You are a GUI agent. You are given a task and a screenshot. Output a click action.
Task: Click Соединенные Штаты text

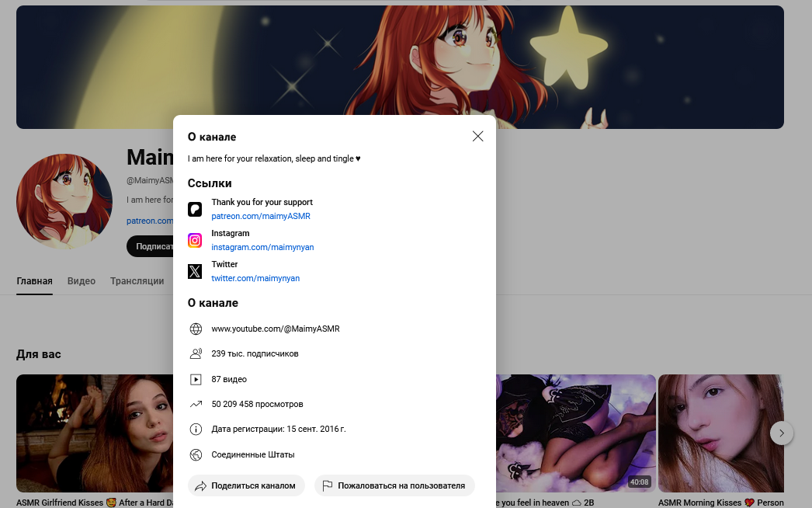(253, 454)
